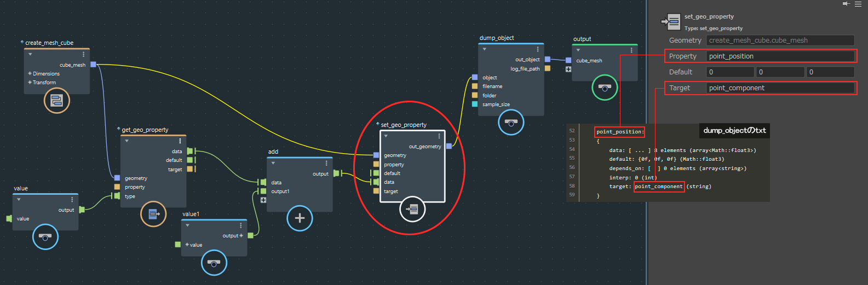
Task: Click the dump_object node watchpoint icon
Action: click(x=511, y=123)
